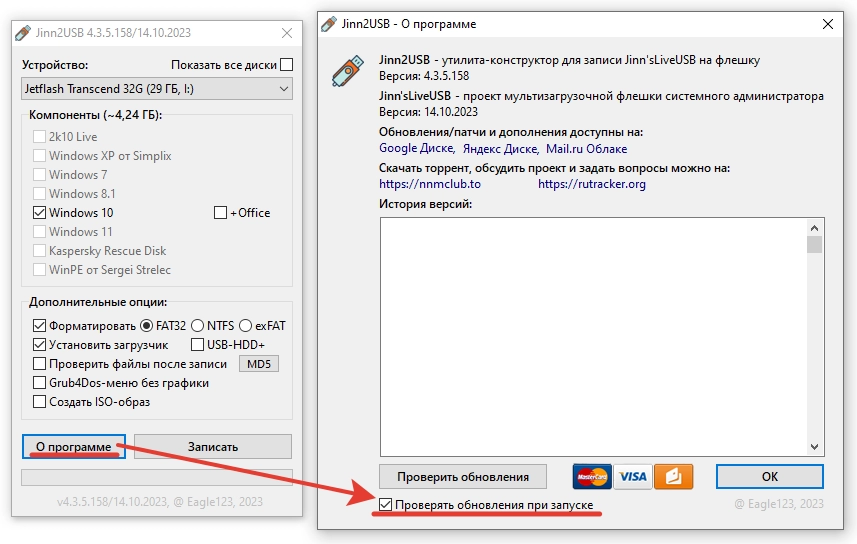Open the https://rutracker.org link
Image resolution: width=857 pixels, height=544 pixels.
pos(592,184)
